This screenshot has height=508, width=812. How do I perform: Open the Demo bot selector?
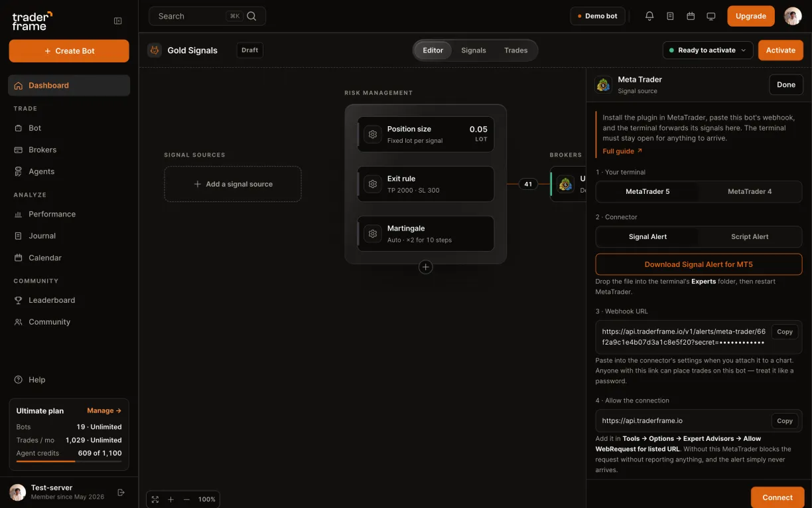click(598, 16)
